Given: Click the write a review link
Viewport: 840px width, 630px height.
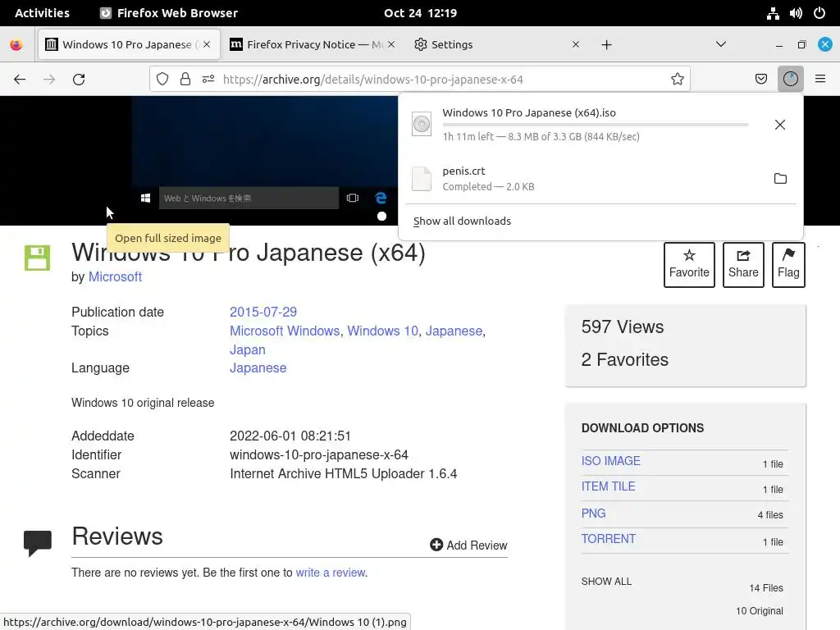Looking at the screenshot, I should click(331, 573).
